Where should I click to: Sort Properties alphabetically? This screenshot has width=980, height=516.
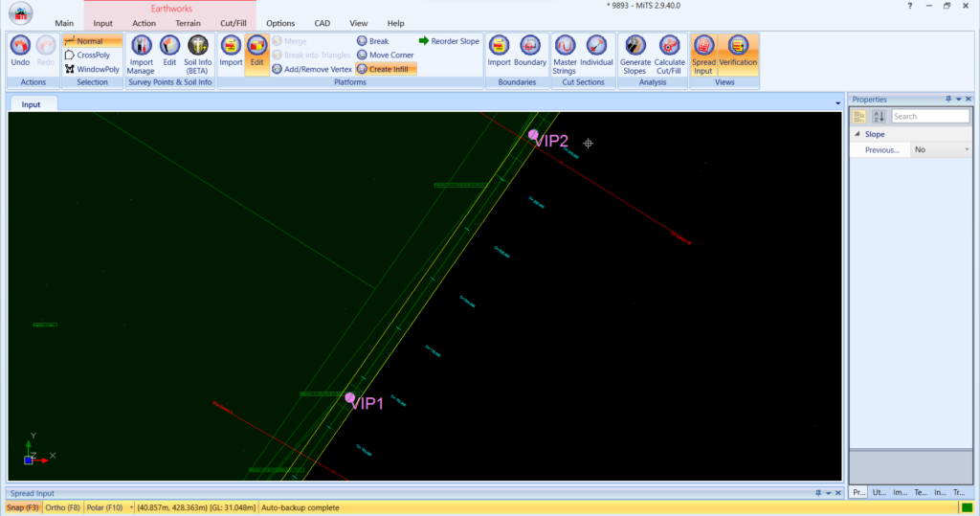tap(879, 117)
